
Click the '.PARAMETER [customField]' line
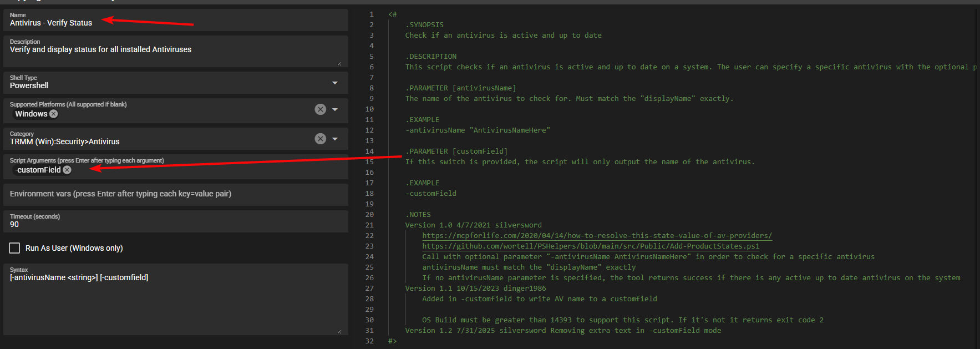(x=456, y=151)
